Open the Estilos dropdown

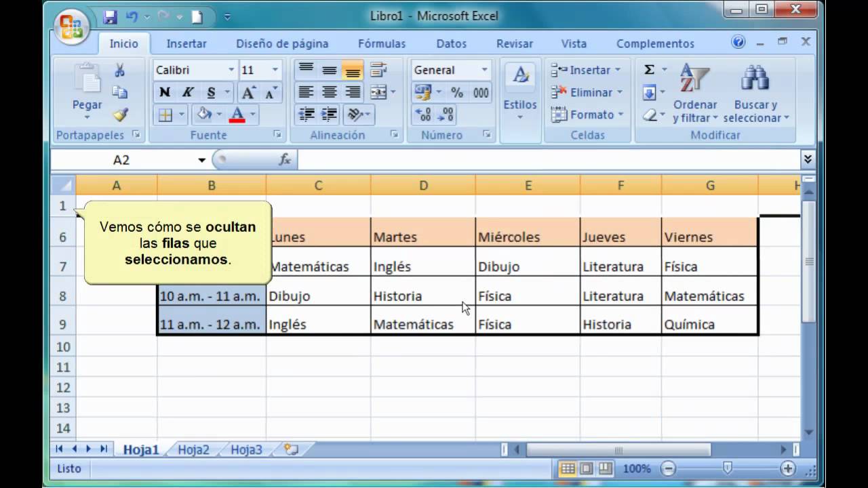(x=520, y=93)
